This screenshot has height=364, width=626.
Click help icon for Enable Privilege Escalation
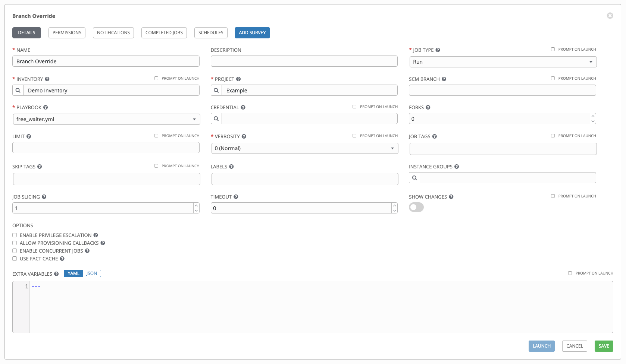point(96,235)
